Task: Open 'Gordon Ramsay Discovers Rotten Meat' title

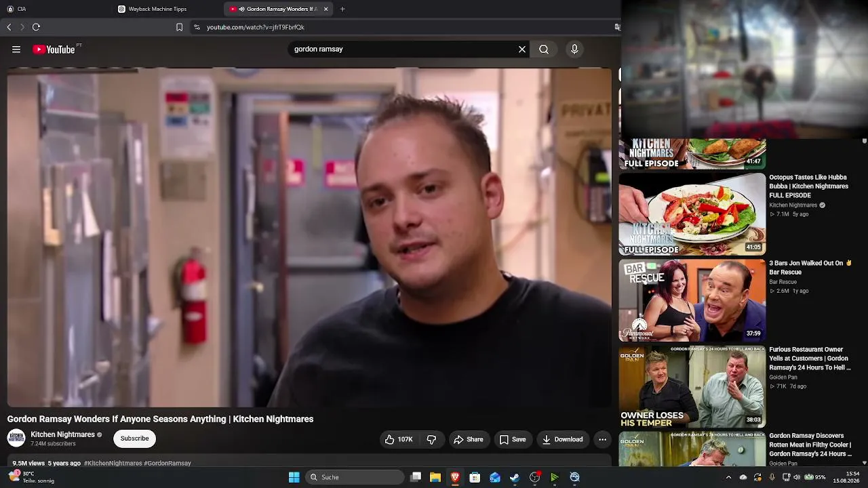Action: point(810,445)
